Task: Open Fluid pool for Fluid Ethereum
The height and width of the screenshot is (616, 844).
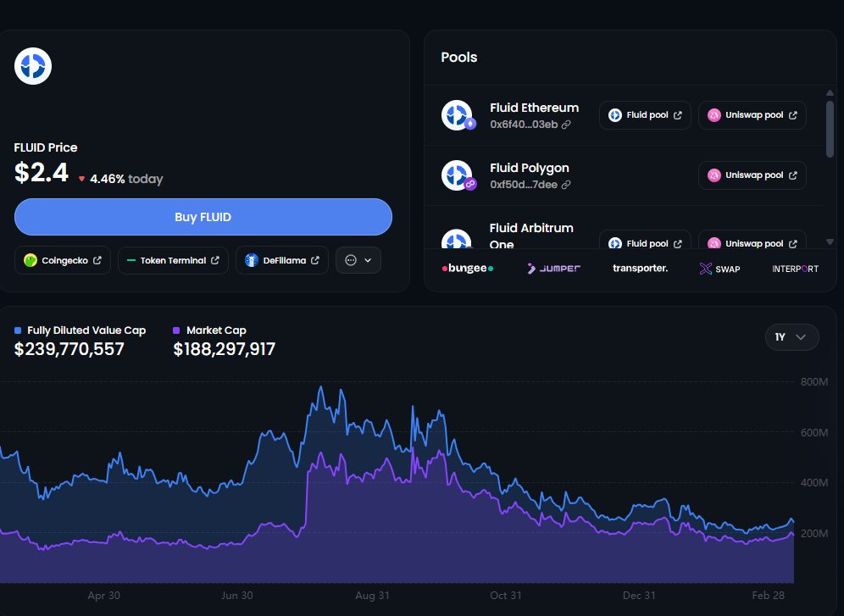Action: click(645, 115)
